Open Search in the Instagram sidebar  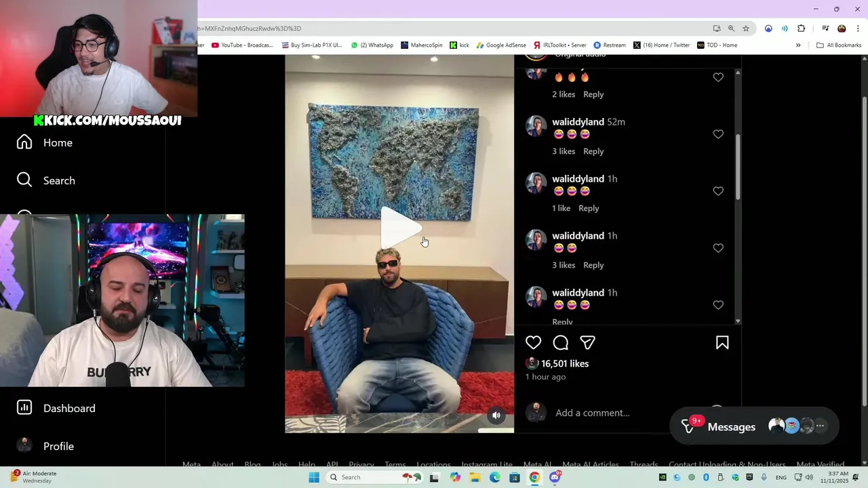[46, 180]
